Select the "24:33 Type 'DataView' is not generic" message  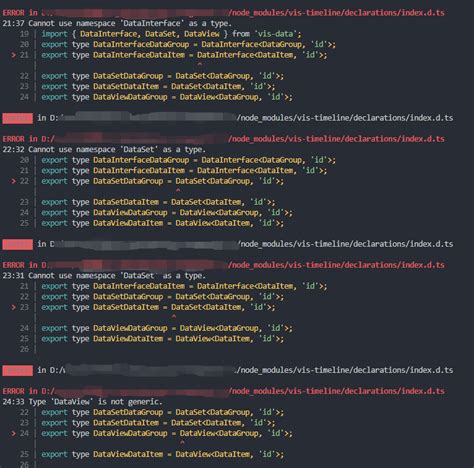pos(82,402)
